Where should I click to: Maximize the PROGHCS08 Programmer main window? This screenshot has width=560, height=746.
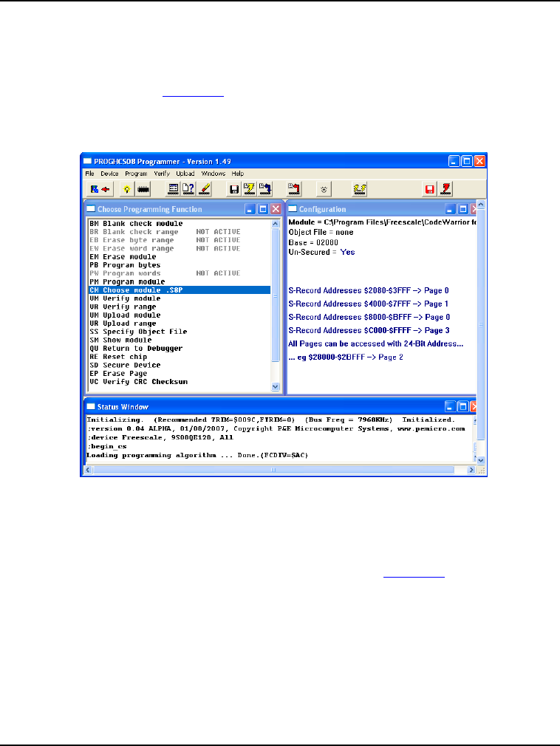tap(467, 161)
